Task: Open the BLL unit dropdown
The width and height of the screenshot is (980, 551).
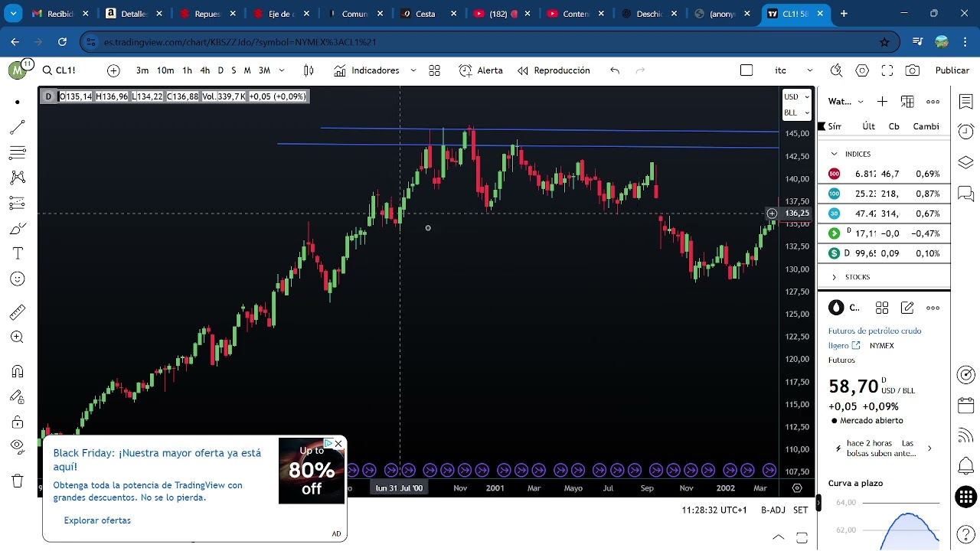Action: [x=796, y=112]
